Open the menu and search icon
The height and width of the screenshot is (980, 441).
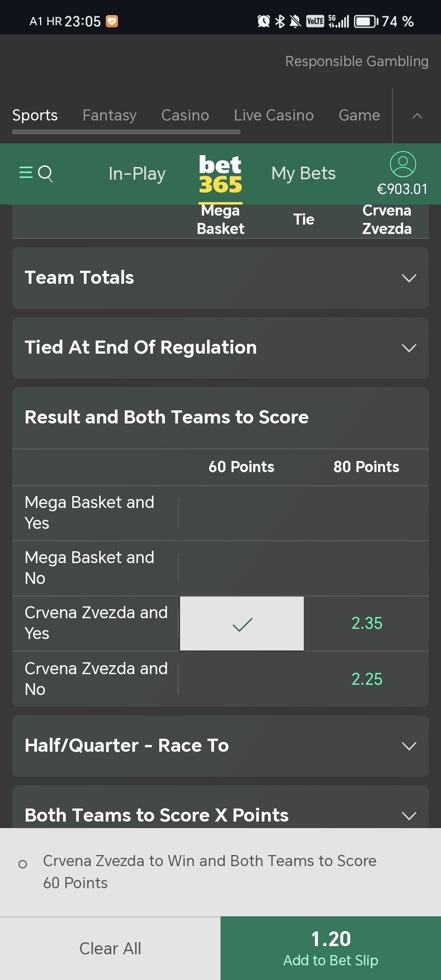(36, 174)
